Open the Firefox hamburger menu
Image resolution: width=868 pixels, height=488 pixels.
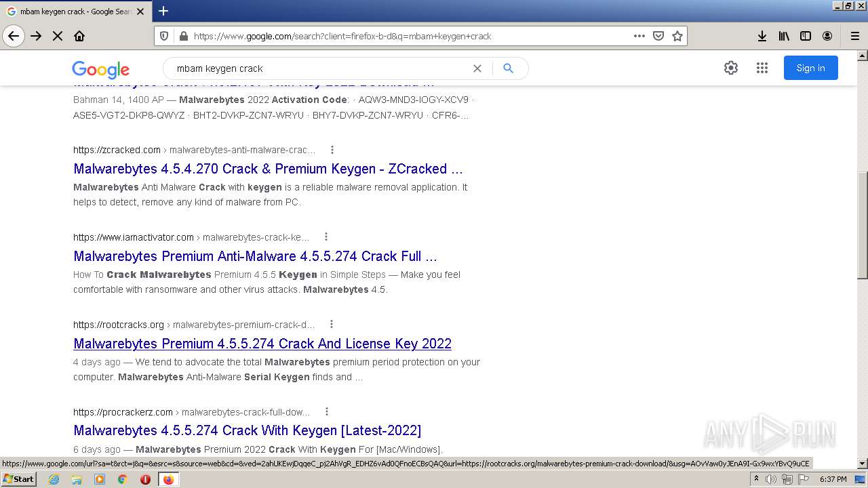pos(854,36)
